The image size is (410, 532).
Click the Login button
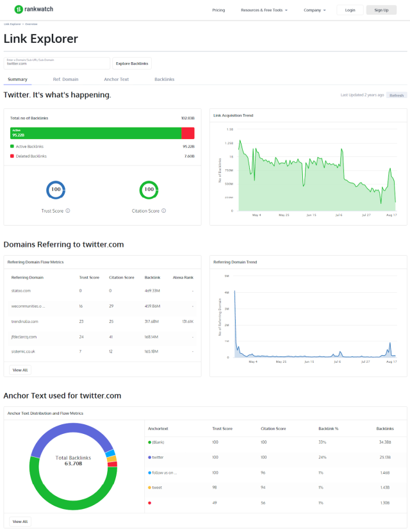click(x=350, y=10)
